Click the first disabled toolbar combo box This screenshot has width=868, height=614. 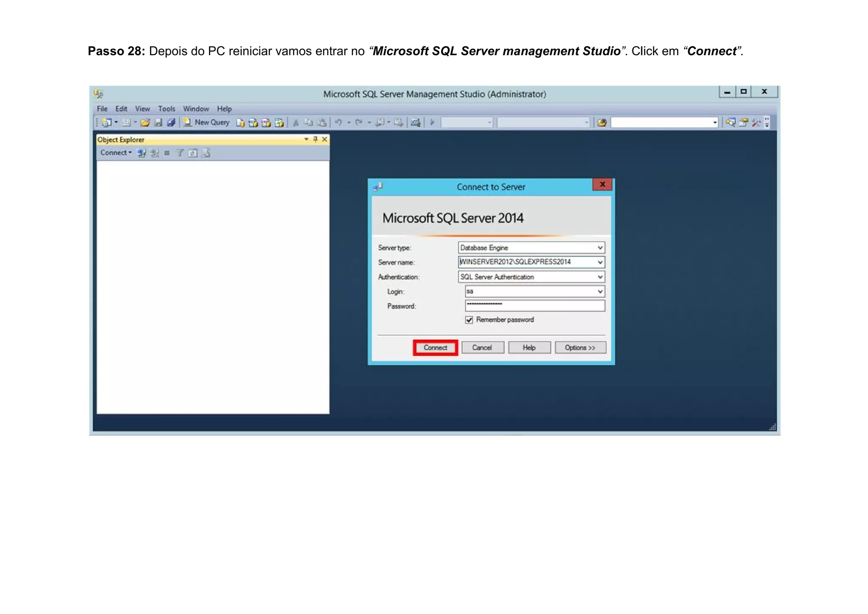click(467, 123)
